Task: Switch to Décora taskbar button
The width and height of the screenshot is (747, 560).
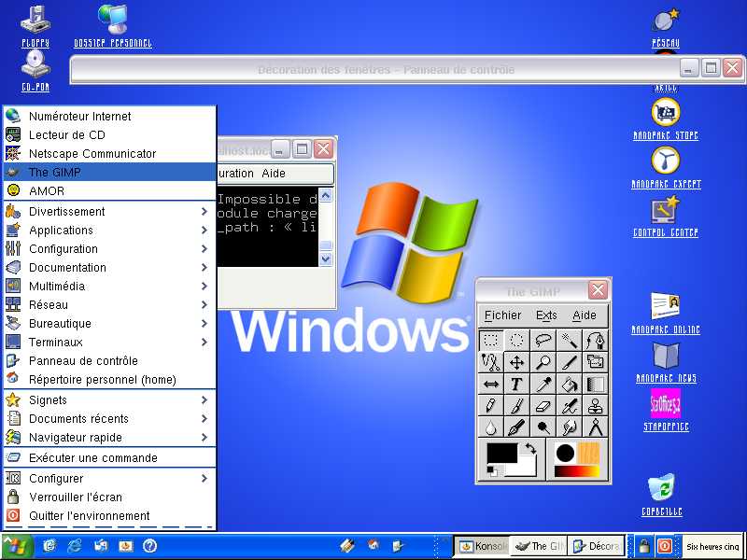Action: 596,546
